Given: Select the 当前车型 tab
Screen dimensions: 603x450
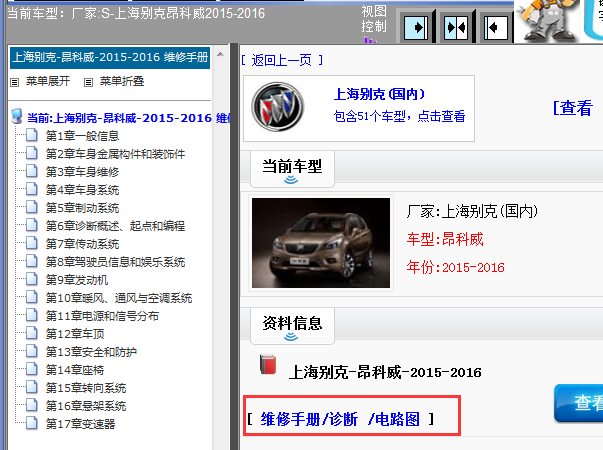Looking at the screenshot, I should [x=292, y=169].
